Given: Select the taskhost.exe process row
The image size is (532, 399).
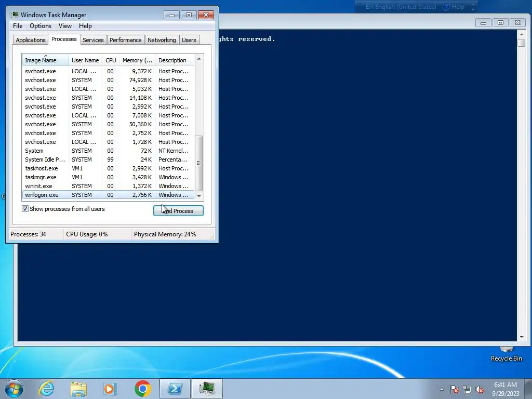Looking at the screenshot, I should point(108,168).
